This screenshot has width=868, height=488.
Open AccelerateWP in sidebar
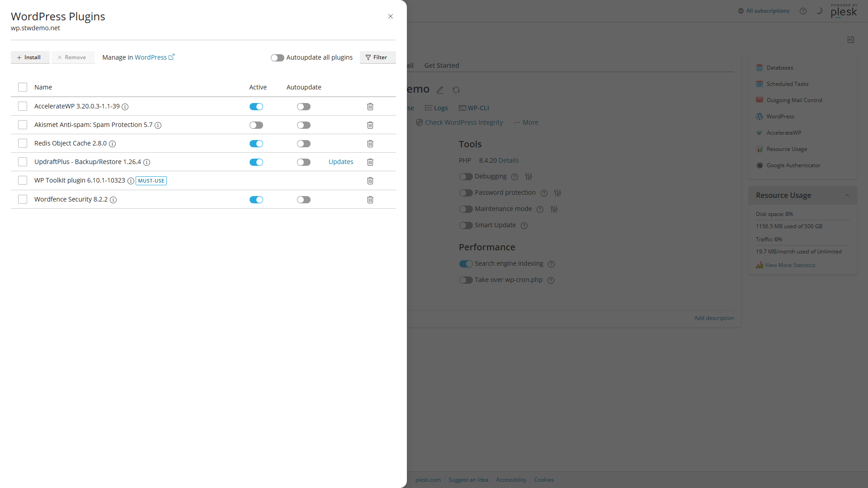pyautogui.click(x=784, y=133)
